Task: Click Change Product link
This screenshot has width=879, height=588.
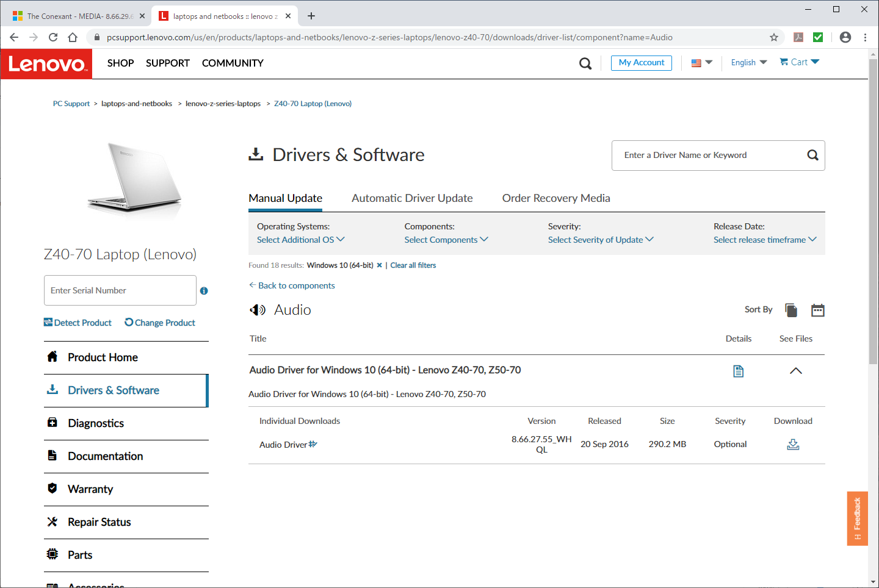Action: 160,323
